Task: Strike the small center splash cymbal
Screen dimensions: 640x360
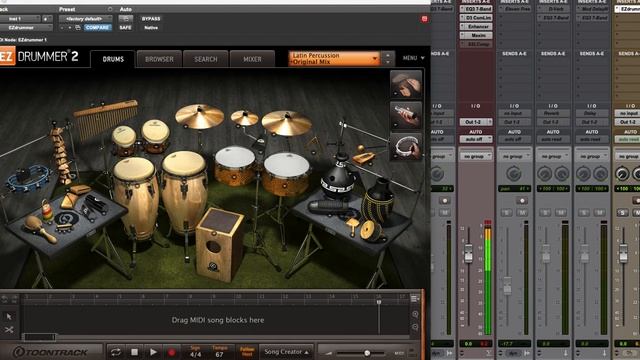Action: click(x=244, y=118)
